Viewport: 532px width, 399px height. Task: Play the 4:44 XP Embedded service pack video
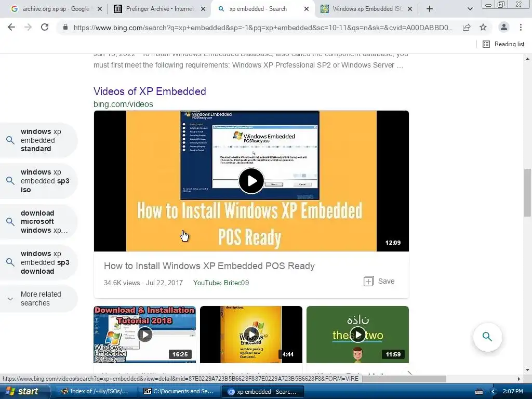coord(251,335)
